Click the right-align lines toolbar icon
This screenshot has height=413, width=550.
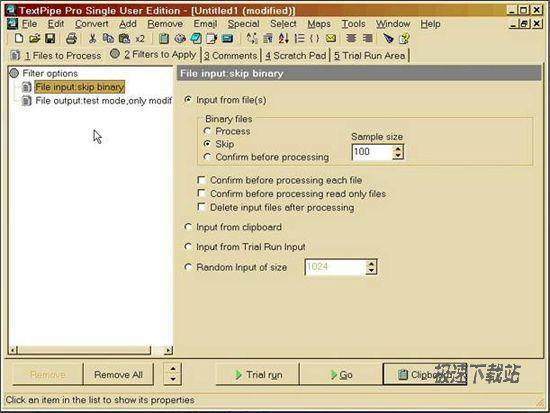pos(367,38)
